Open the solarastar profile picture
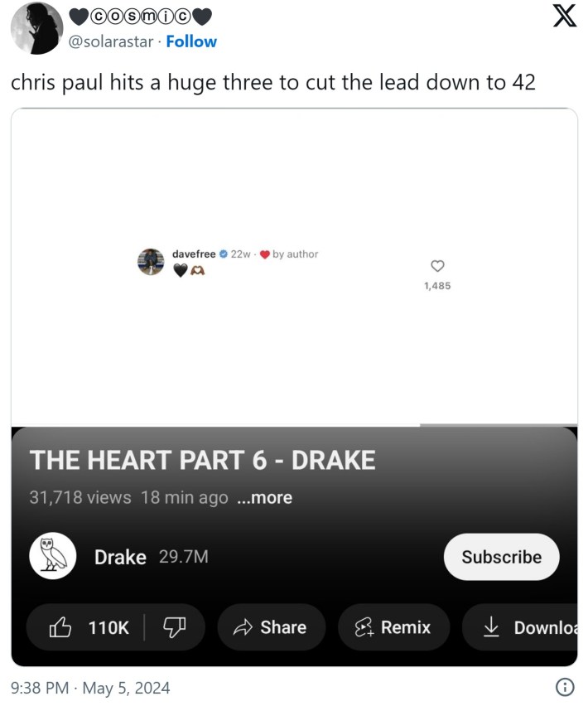The image size is (588, 706). (37, 28)
